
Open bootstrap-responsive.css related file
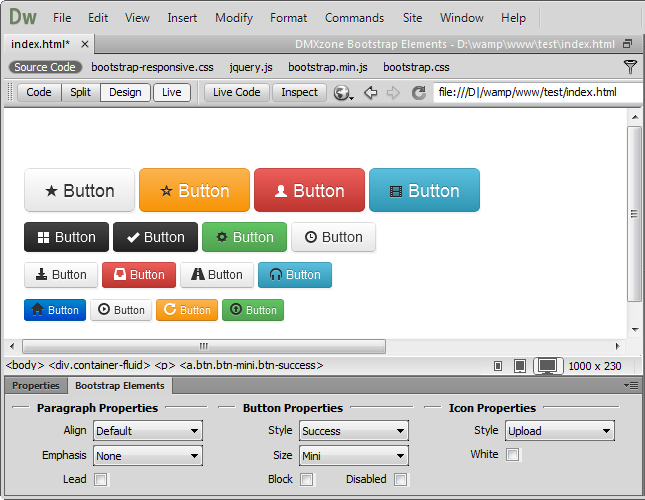pos(152,67)
